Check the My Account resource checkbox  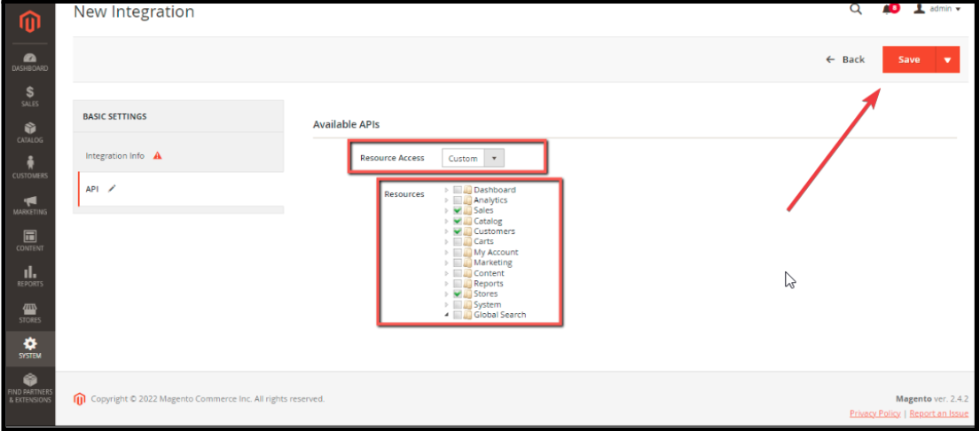[x=459, y=253]
